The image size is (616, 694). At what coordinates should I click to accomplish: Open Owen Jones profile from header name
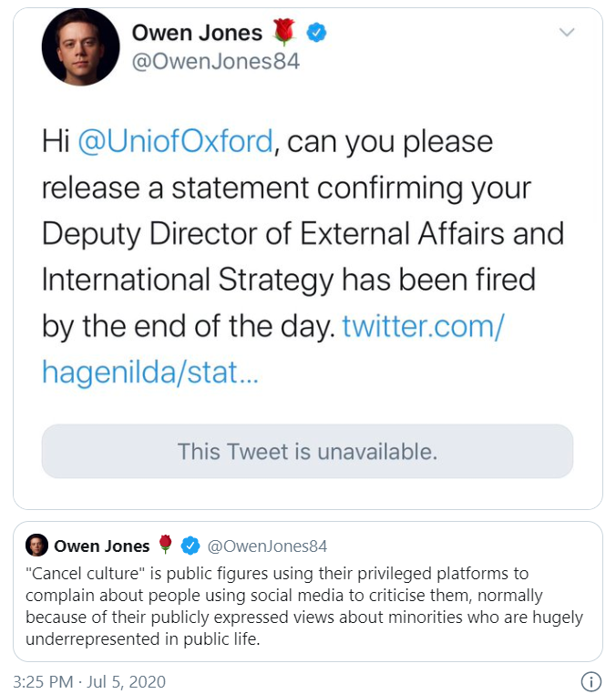[197, 34]
